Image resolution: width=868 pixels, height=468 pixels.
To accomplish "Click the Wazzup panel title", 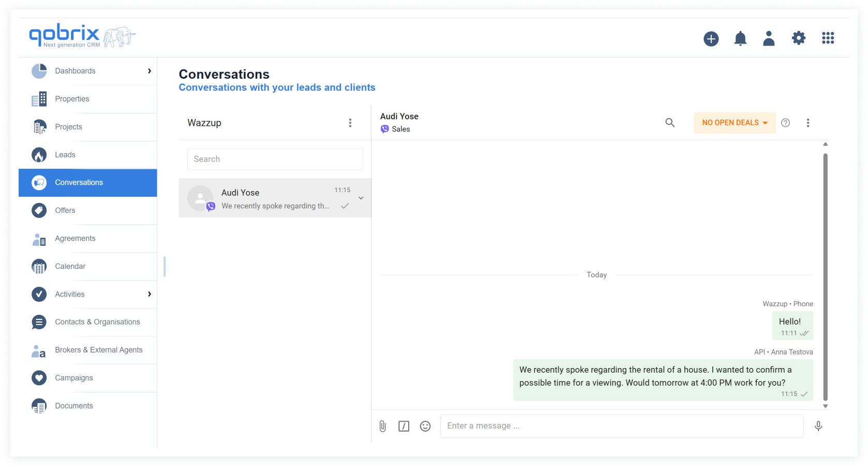I will coord(204,123).
